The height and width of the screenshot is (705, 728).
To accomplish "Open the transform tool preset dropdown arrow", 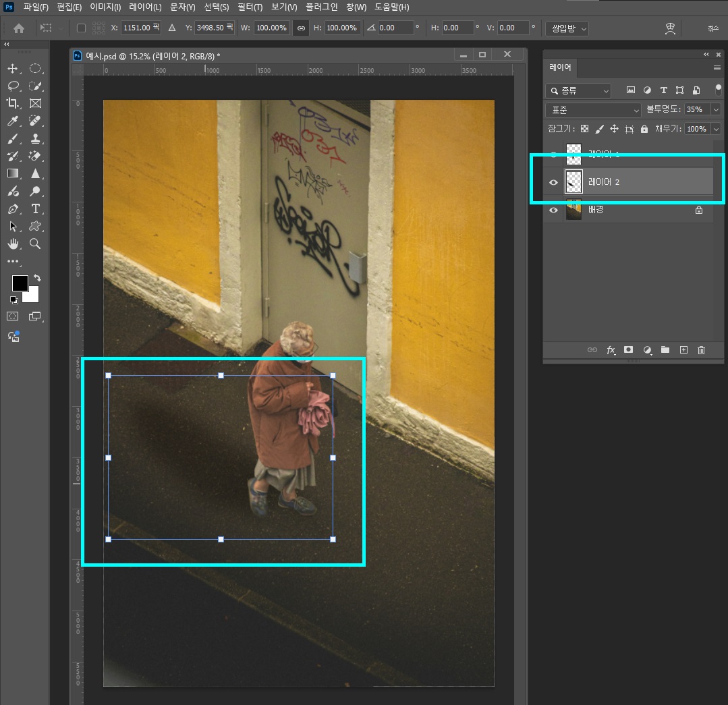I will (x=61, y=28).
